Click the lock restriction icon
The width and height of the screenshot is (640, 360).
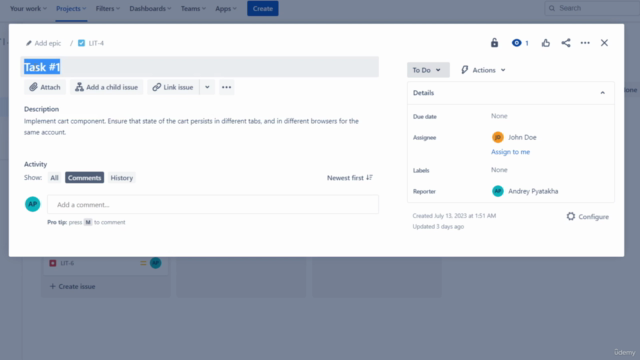tap(494, 43)
